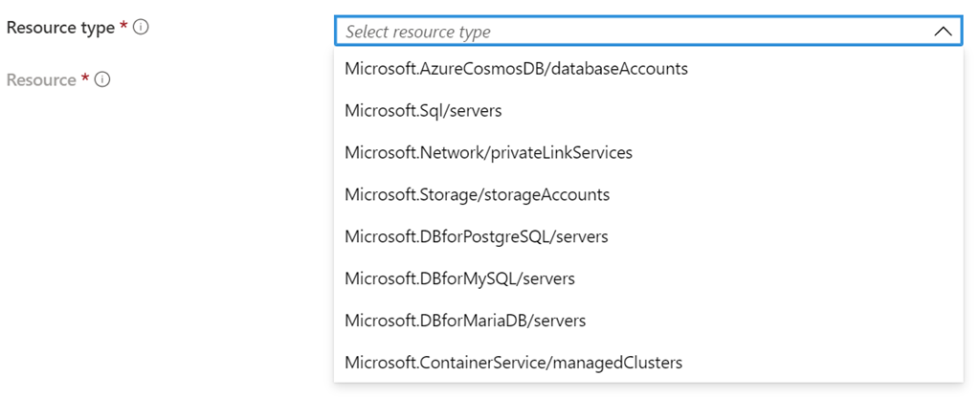980x399 pixels.
Task: Set resource type to the PostgreSQL servers entry
Action: point(476,236)
